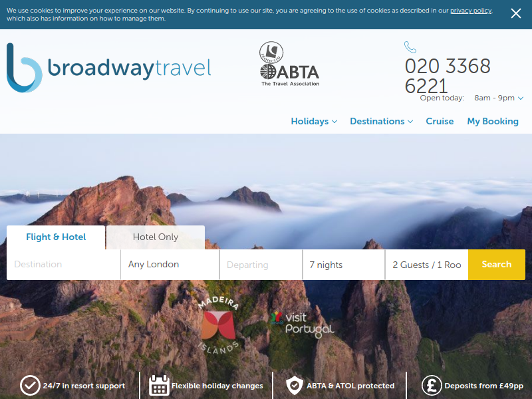Click the yellow Search button

click(x=496, y=265)
